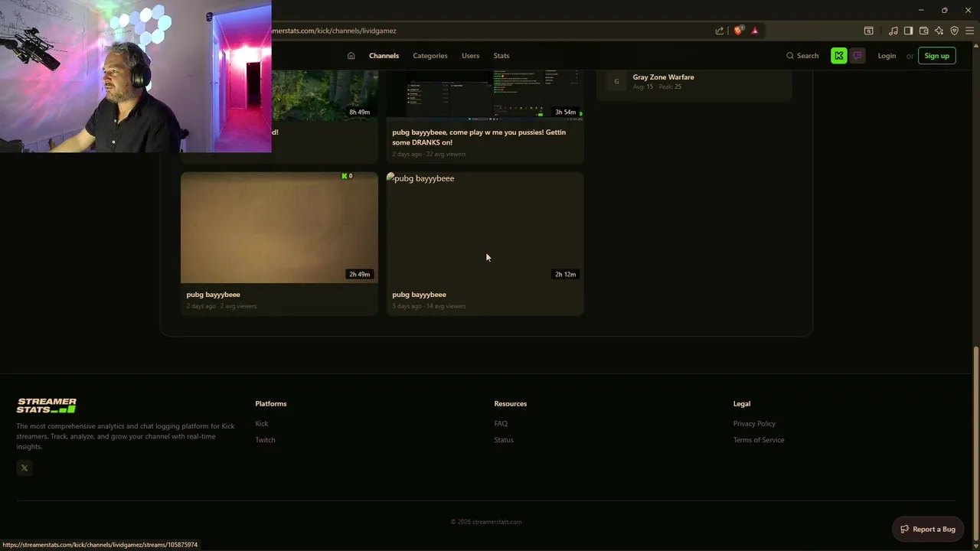Click the Report a Bug button
The width and height of the screenshot is (980, 551).
928,529
